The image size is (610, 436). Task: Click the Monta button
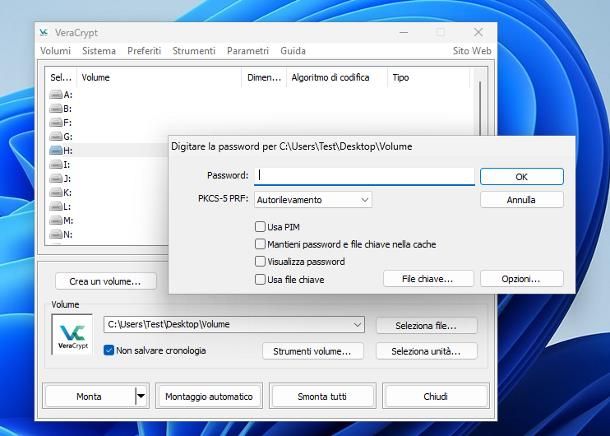pos(89,396)
